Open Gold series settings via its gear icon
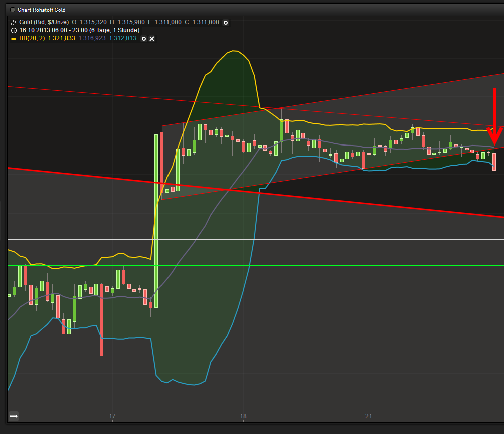The image size is (504, 434). (x=226, y=22)
